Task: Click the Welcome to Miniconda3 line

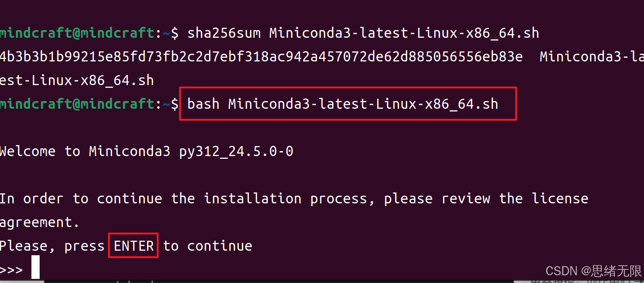Action: tap(146, 151)
